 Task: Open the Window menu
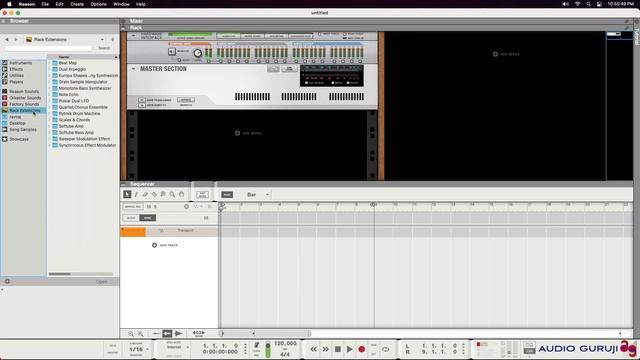click(x=121, y=4)
